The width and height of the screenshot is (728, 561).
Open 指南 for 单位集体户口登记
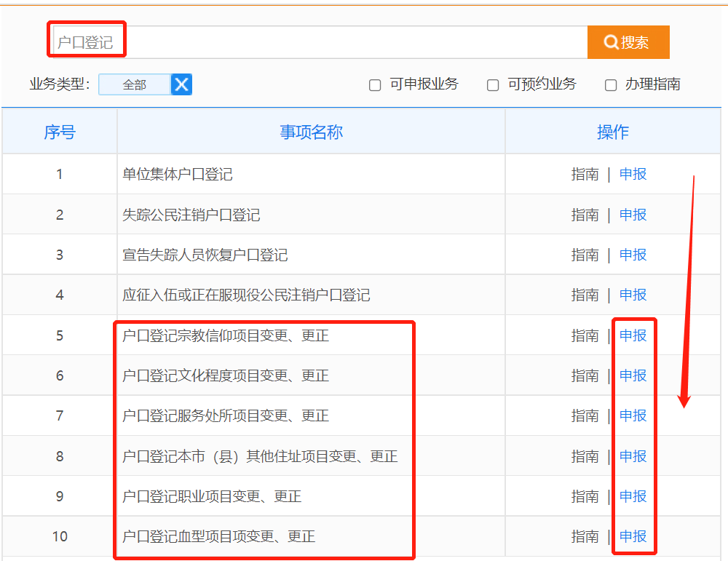pyautogui.click(x=585, y=174)
